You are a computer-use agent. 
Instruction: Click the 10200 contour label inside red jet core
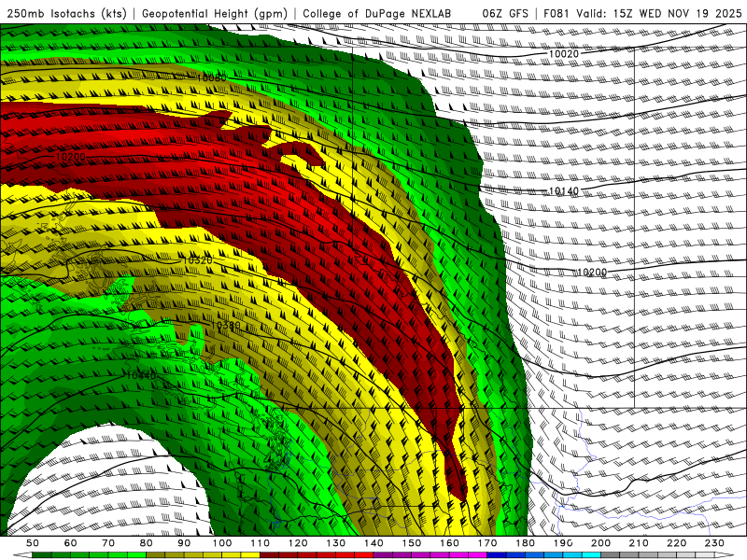click(x=71, y=157)
